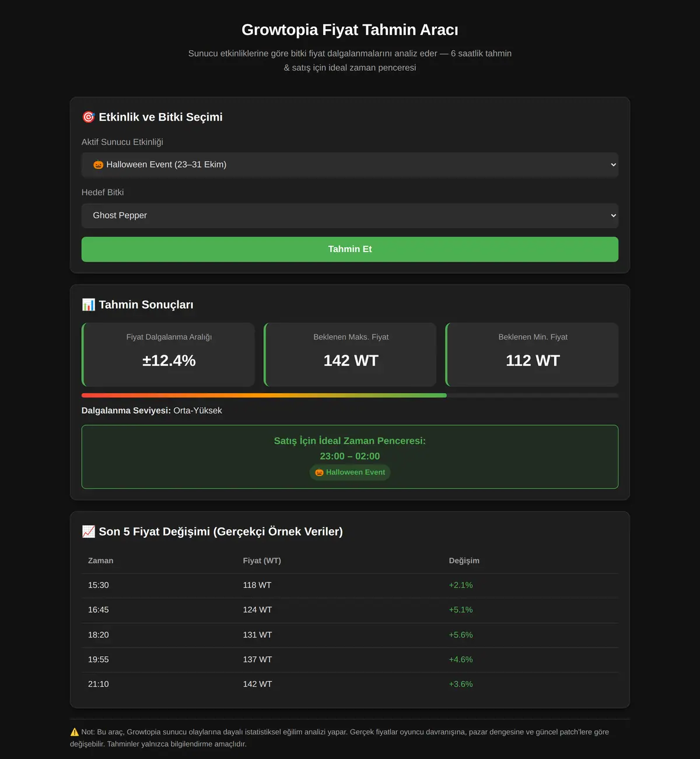
Task: Click the pumpkin icon in the Halloween Event badge
Action: coord(319,473)
